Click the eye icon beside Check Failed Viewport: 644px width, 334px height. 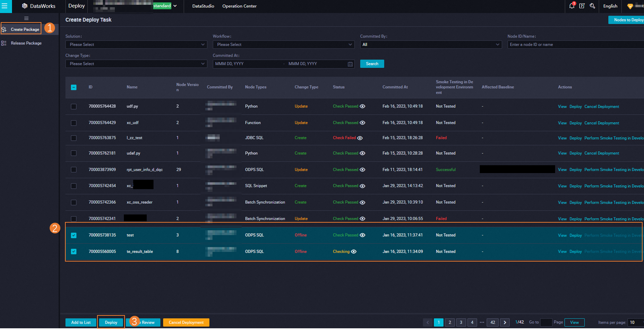coord(360,138)
